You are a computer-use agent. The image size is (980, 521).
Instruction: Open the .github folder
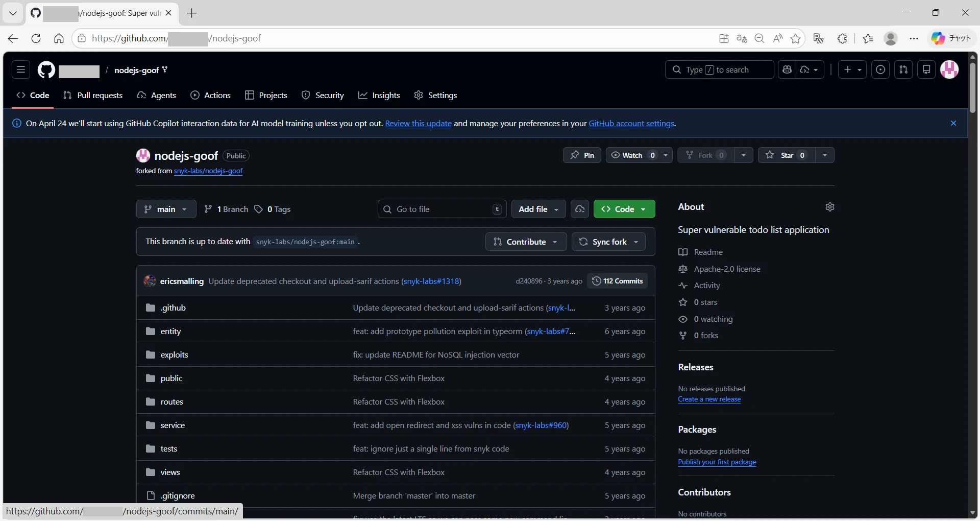[173, 307]
